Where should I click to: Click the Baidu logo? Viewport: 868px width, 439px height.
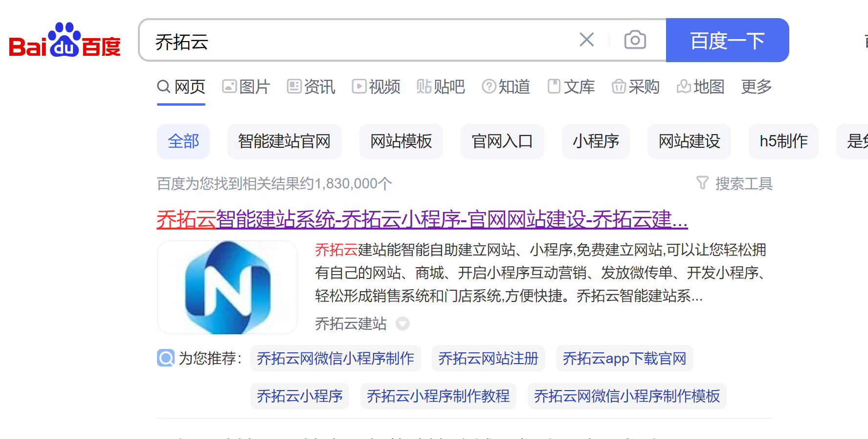click(x=65, y=40)
